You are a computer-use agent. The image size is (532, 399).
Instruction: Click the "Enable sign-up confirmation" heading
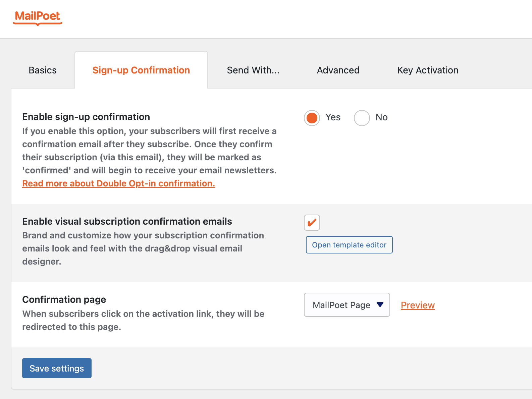(x=86, y=117)
